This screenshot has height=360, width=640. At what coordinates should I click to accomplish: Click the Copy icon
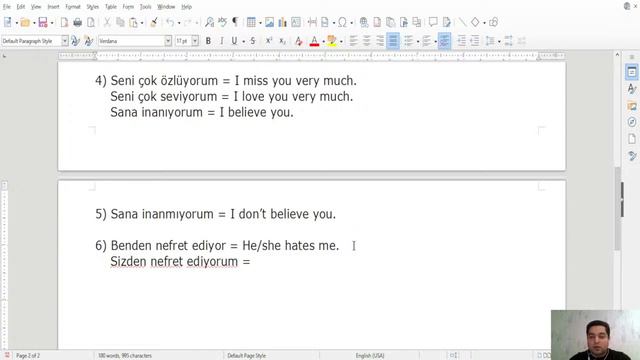[x=120, y=22]
